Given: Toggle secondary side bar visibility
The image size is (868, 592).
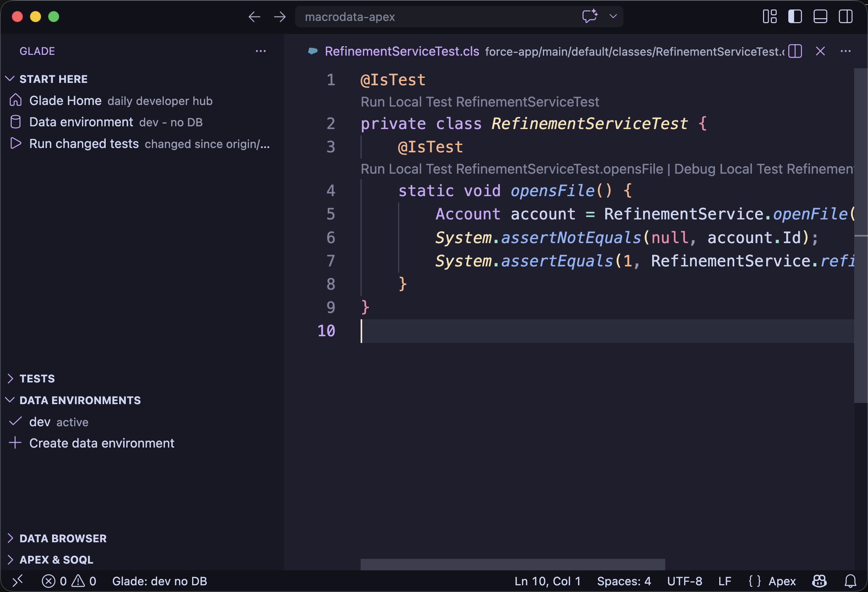Looking at the screenshot, I should 846,17.
